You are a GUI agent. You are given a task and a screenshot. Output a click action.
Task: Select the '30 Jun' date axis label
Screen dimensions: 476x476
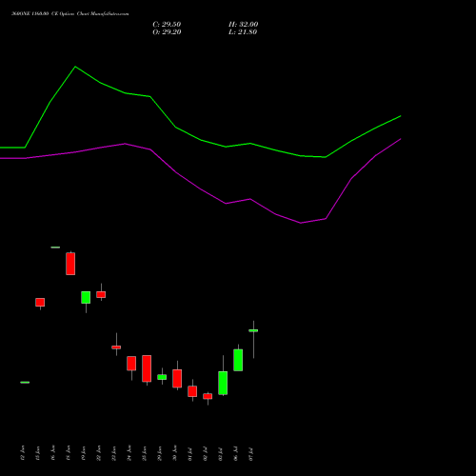click(x=174, y=453)
